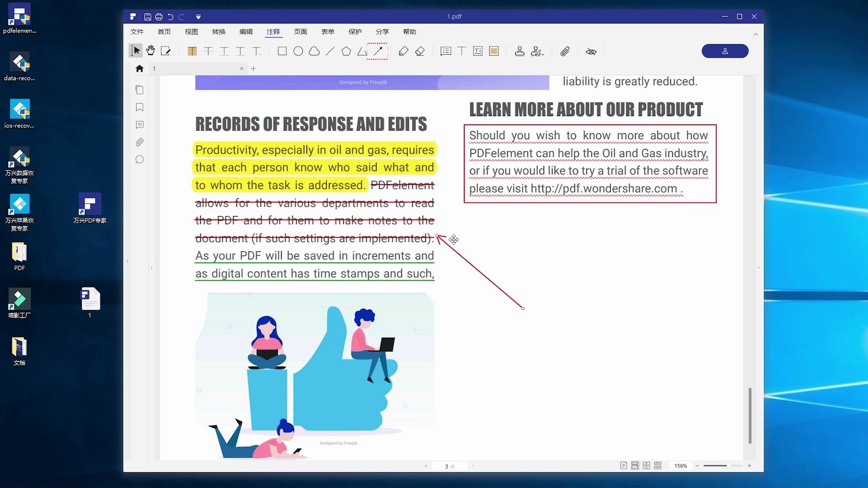The image size is (868, 488).
Task: Toggle hide annotations eye icon
Action: click(591, 51)
